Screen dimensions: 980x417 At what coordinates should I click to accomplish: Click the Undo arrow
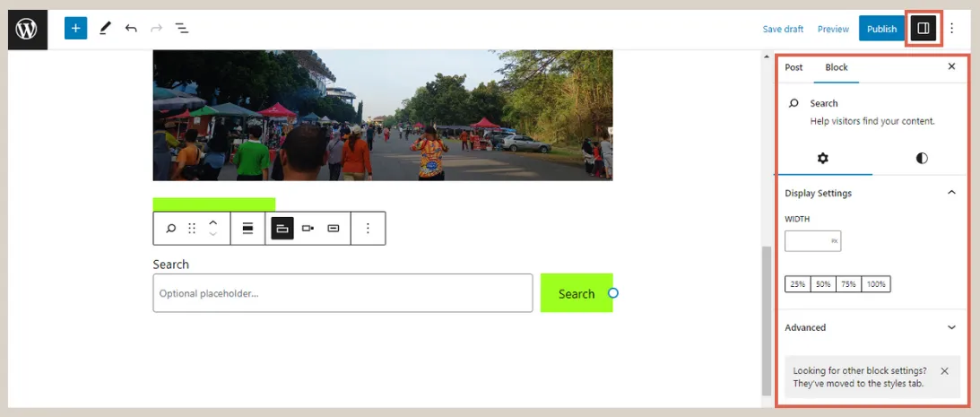coord(131,29)
